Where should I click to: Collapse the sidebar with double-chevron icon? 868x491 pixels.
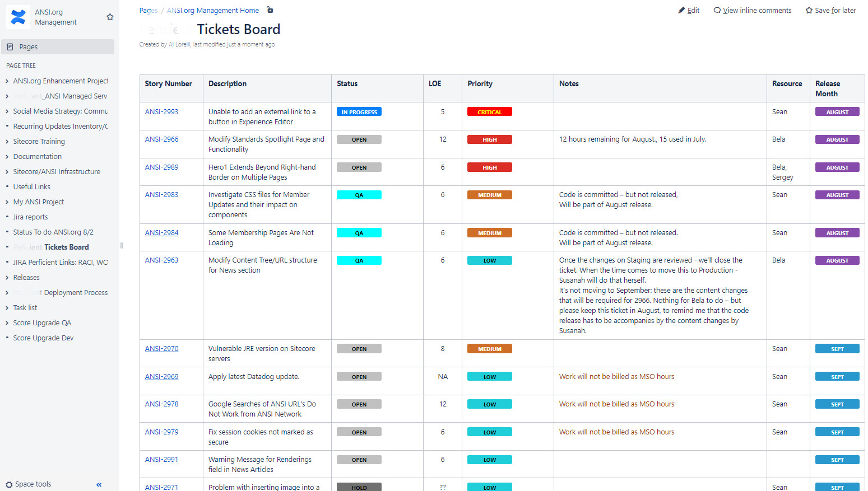click(x=99, y=485)
